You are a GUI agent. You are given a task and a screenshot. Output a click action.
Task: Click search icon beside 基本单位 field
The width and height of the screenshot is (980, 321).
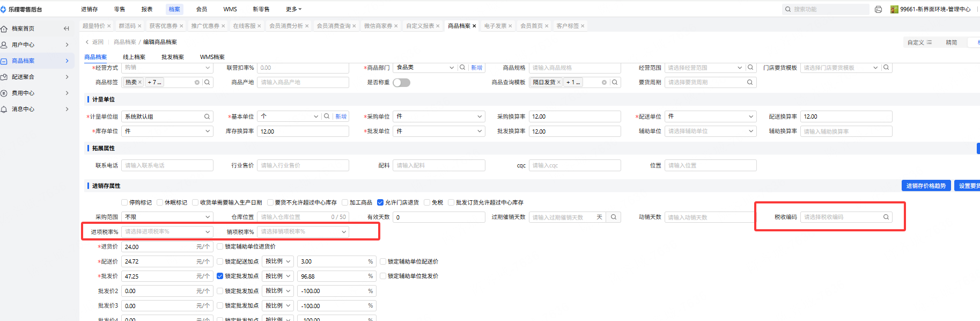coord(327,116)
